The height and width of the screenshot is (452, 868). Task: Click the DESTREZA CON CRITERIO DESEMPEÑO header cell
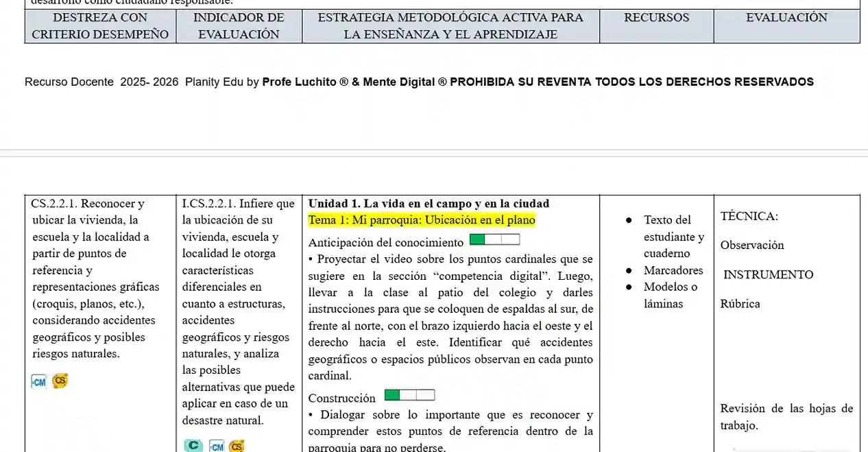click(100, 26)
